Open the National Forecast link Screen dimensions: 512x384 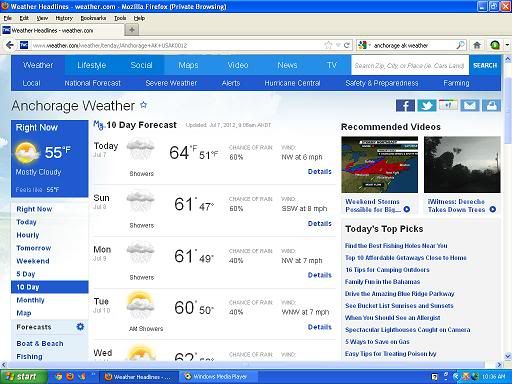tap(92, 83)
